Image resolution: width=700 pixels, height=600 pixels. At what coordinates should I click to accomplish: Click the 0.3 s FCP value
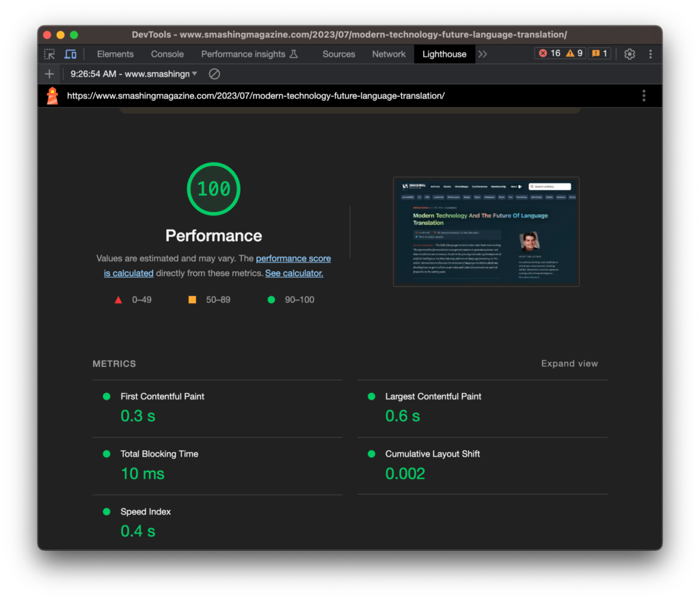(x=138, y=416)
